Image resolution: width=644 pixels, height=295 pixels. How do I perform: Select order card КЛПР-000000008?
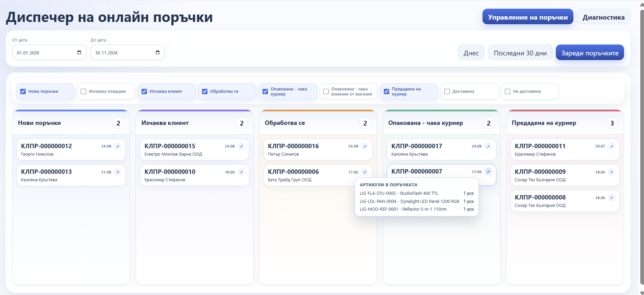pyautogui.click(x=565, y=201)
